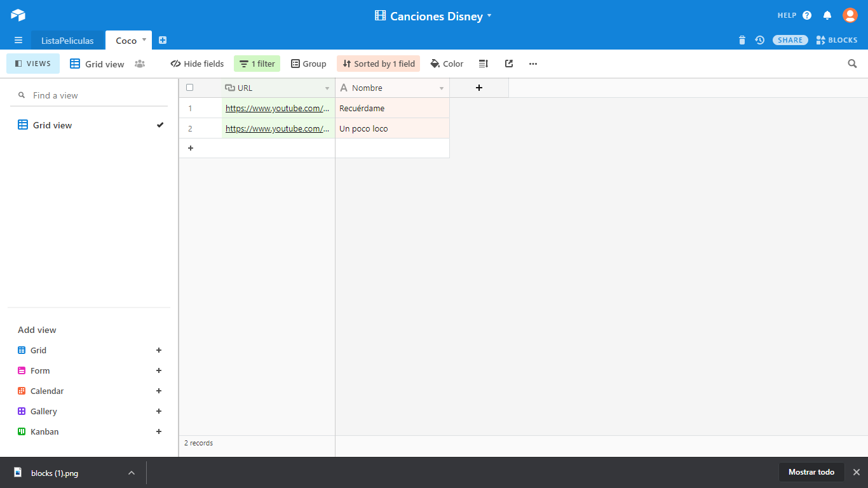Screen dimensions: 868x488
Task: Expand the URL column dropdown arrow
Action: 327,88
